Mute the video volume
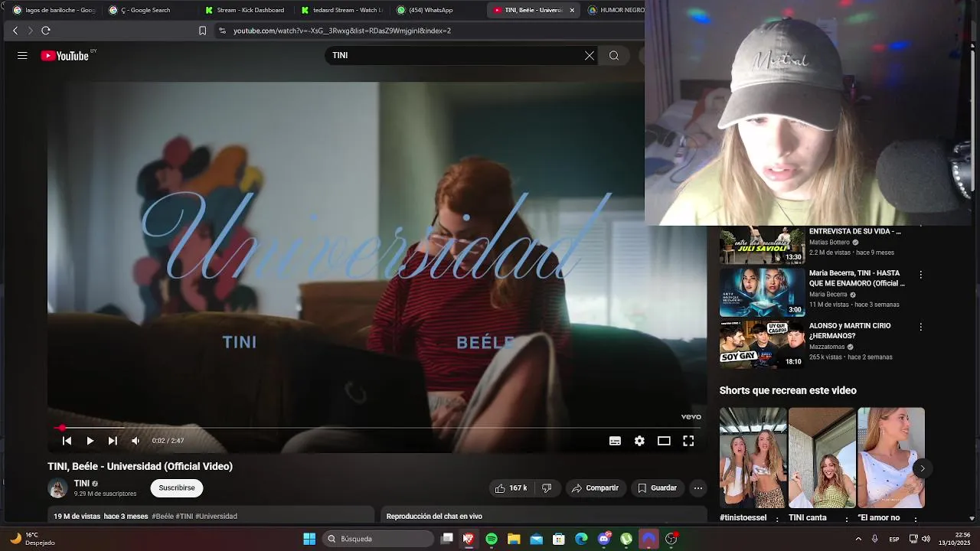This screenshot has width=980, height=551. coord(136,441)
